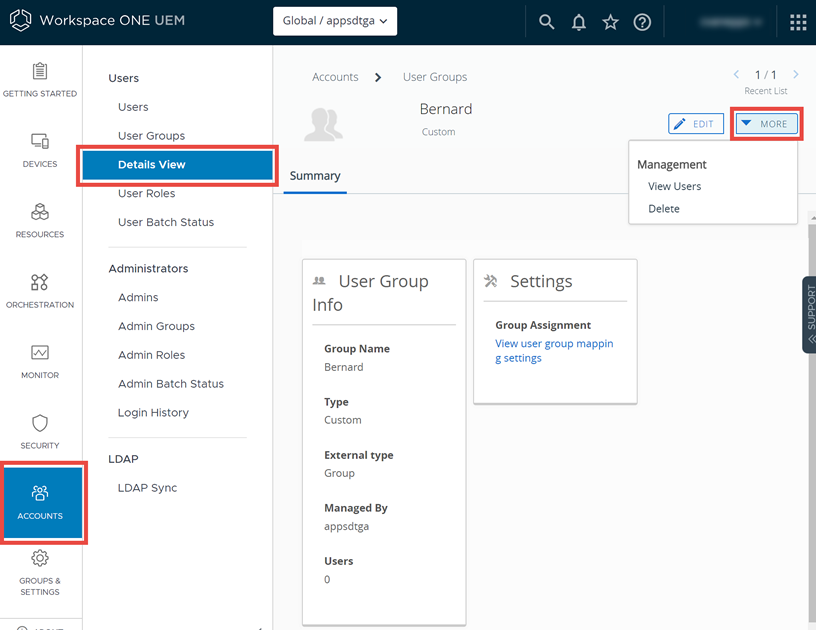Viewport: 816px width, 630px height.
Task: Open Login History page
Action: click(x=153, y=413)
